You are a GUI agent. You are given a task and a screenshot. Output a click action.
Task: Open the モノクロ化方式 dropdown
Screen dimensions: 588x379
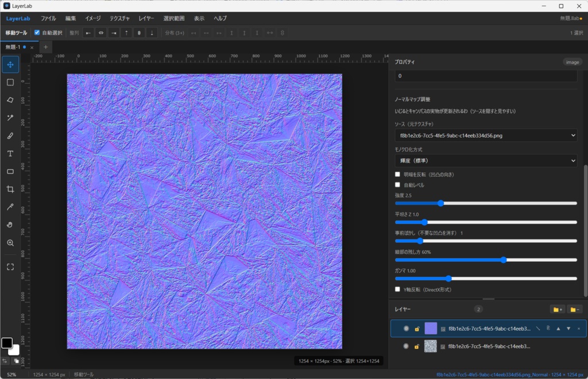click(x=486, y=160)
